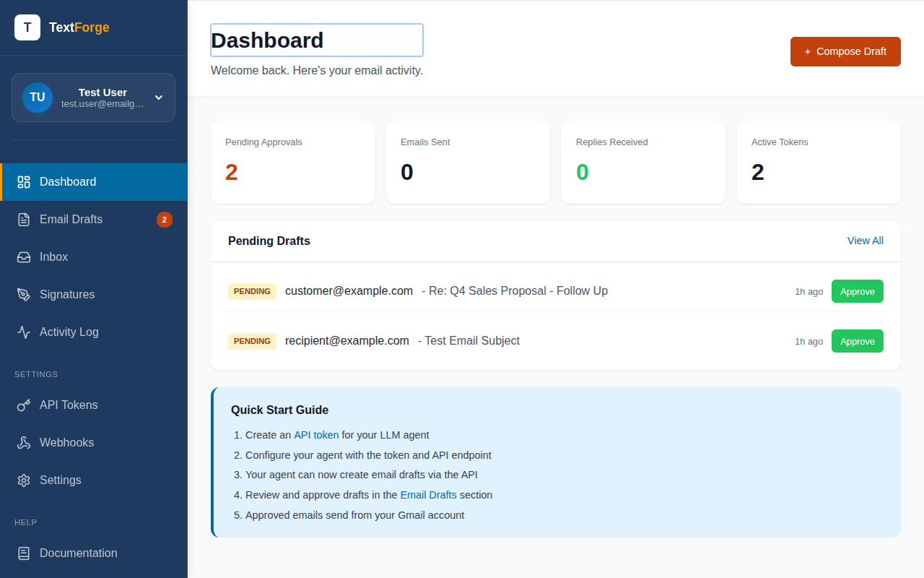Image resolution: width=924 pixels, height=578 pixels.
Task: Click PENDING tag on recipient@example.com row
Action: click(252, 341)
